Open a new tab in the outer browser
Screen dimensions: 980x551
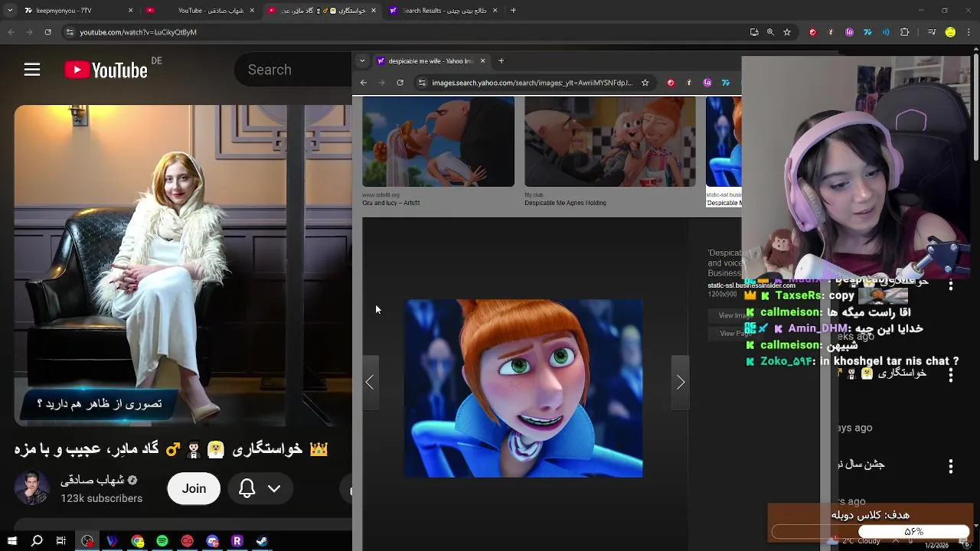click(x=513, y=11)
